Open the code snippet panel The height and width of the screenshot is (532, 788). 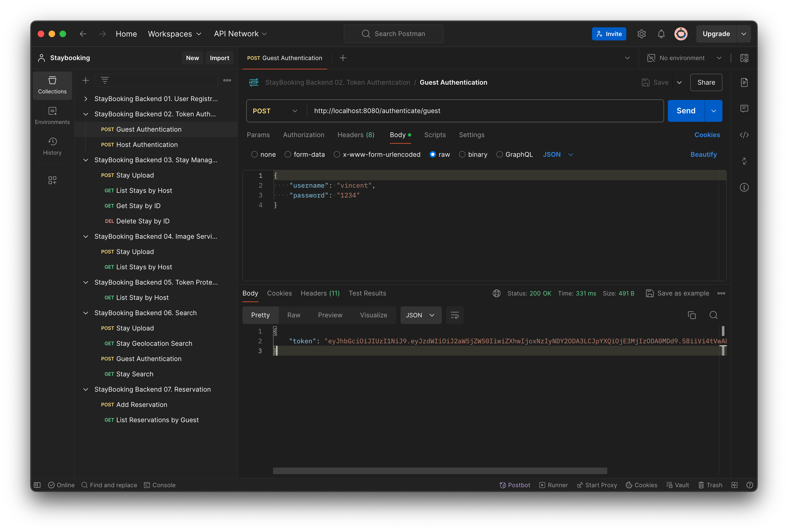click(745, 135)
